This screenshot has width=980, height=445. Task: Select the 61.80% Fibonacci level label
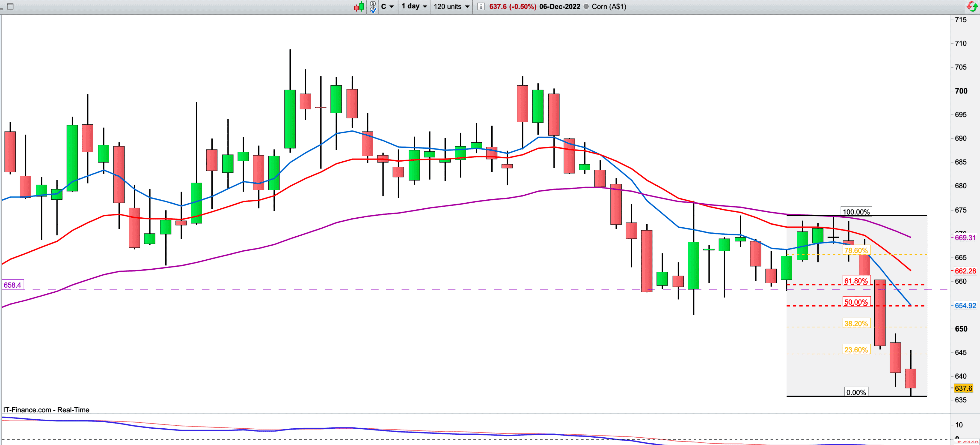pos(856,281)
